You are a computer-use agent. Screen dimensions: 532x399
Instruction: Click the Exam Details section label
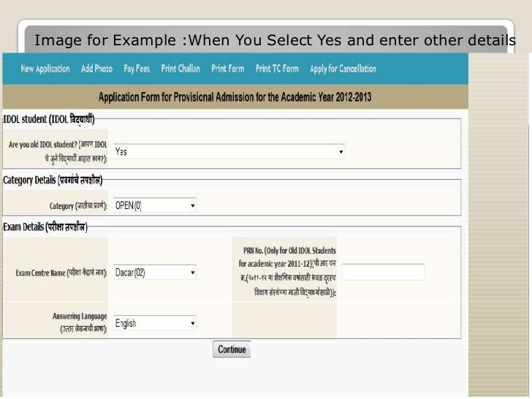click(45, 229)
